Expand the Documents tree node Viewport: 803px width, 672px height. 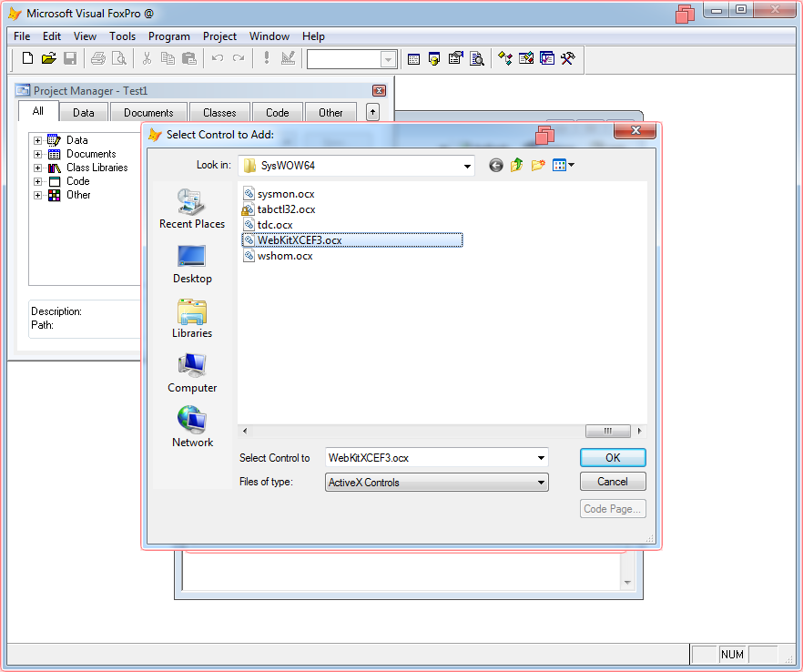37,154
